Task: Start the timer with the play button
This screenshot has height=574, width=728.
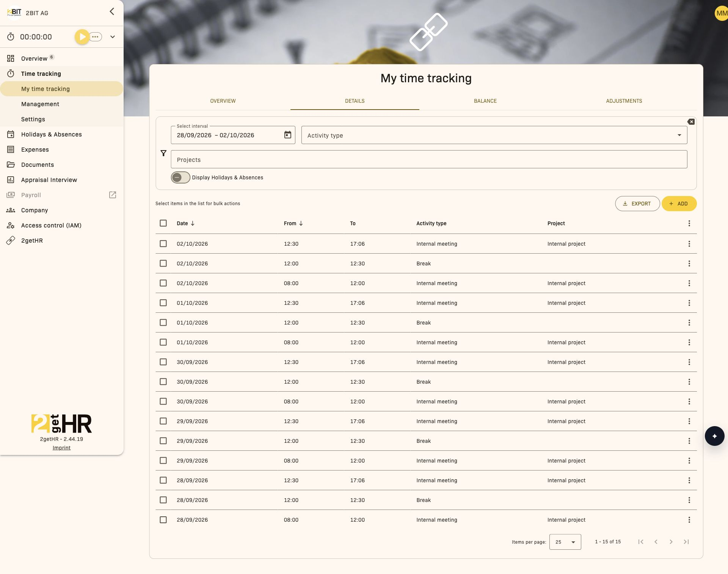Action: [x=82, y=37]
